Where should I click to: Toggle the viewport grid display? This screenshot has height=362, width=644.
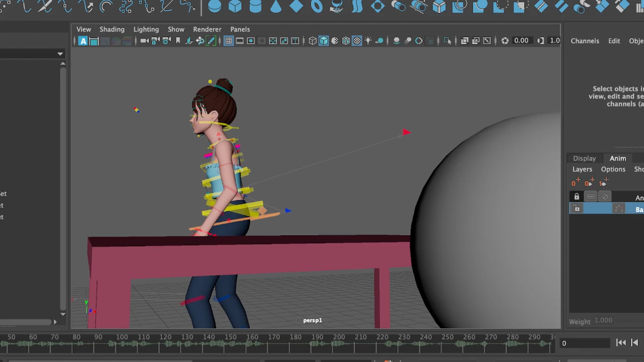coord(229,41)
